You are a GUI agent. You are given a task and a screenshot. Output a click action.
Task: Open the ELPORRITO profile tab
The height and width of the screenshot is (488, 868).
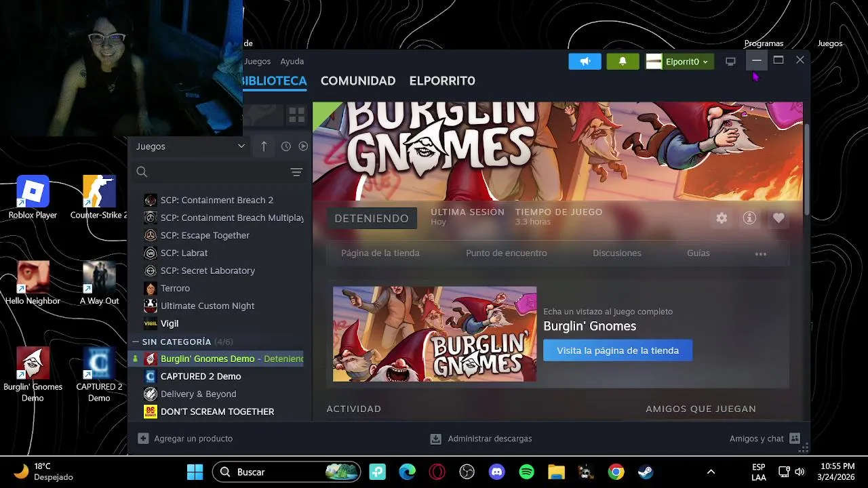[442, 81]
